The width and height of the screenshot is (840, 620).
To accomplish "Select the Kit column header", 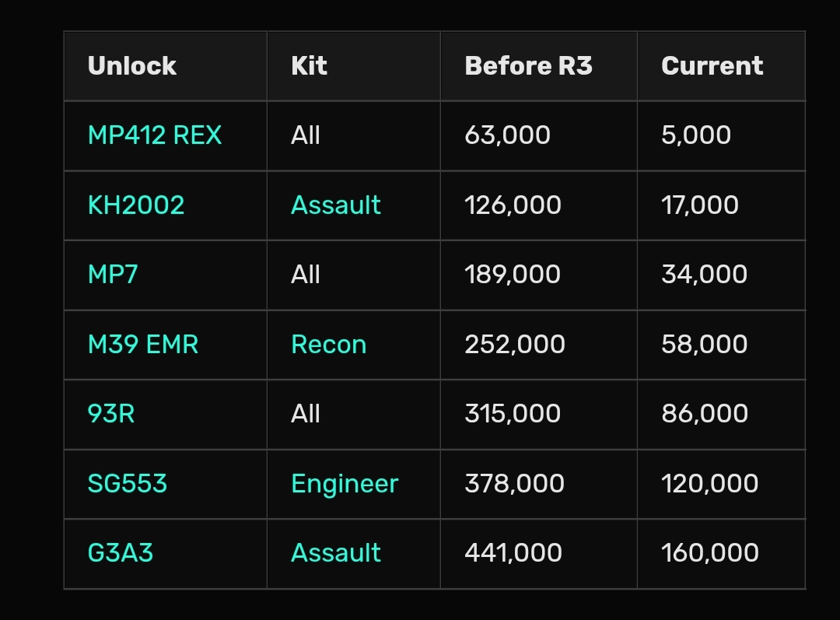I will pos(354,66).
